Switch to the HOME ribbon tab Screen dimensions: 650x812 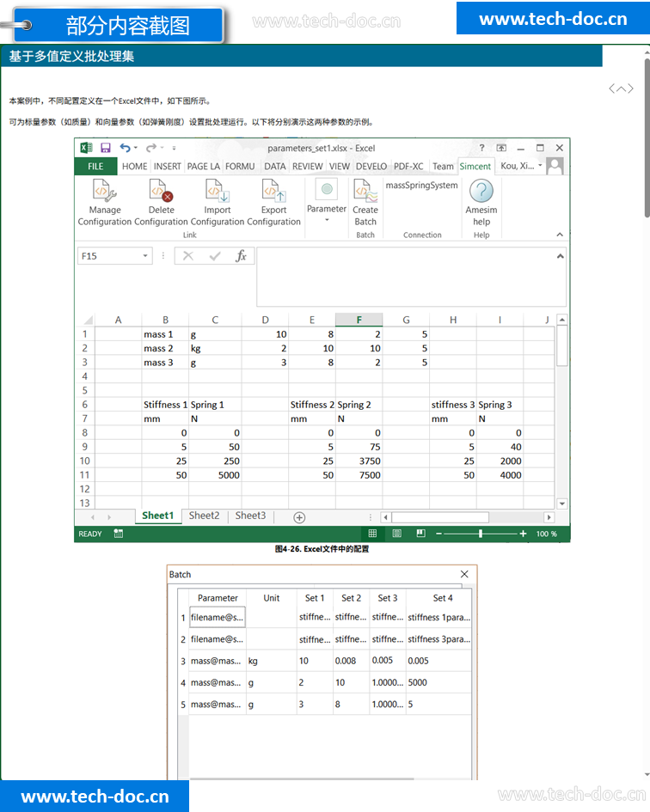pos(135,166)
